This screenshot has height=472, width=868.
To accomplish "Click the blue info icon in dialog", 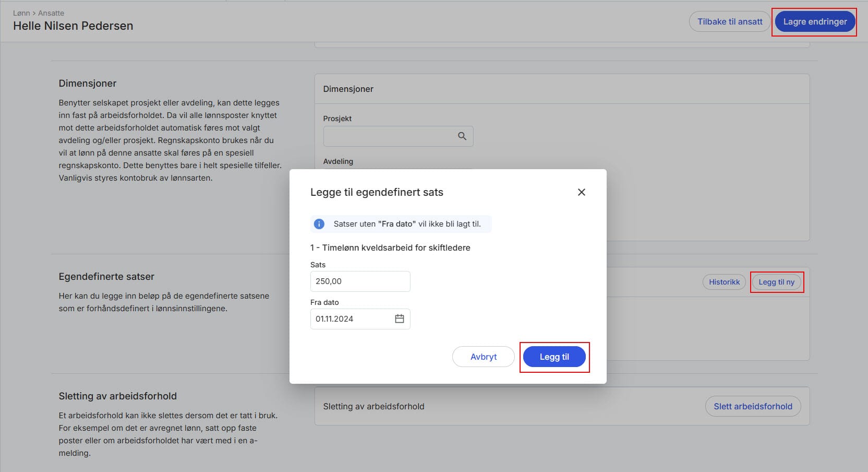I will click(319, 224).
